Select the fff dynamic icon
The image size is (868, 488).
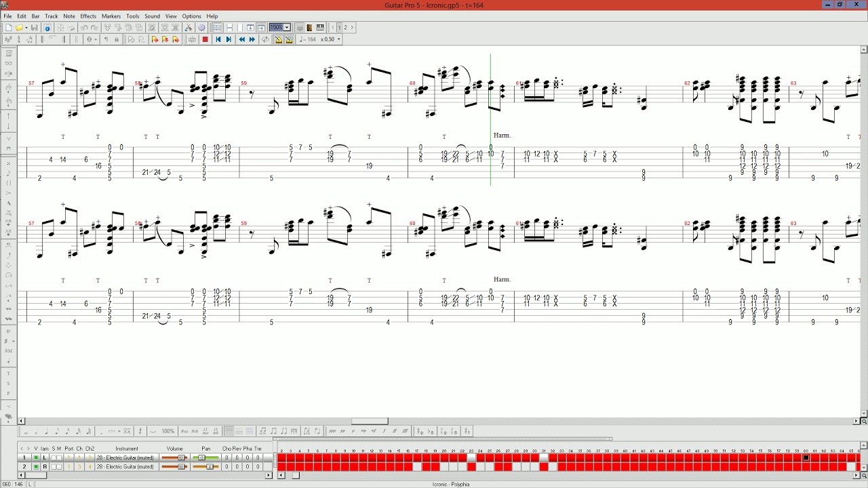pos(405,431)
